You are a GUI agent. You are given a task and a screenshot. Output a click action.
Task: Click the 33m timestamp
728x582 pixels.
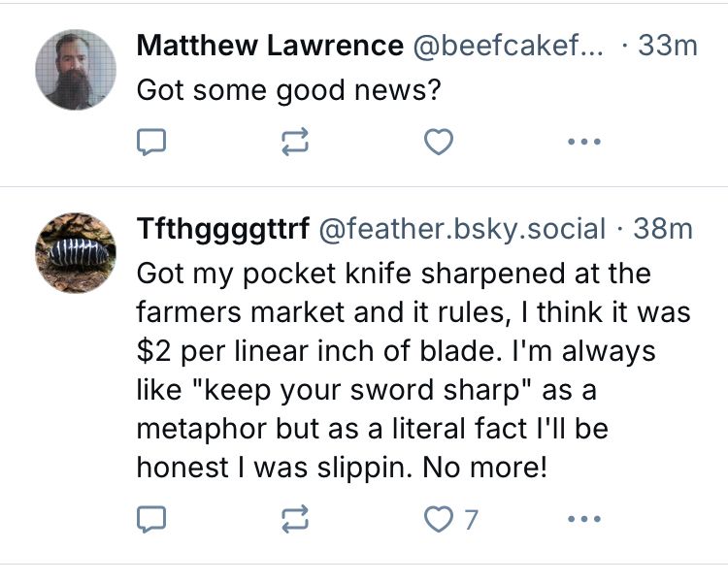pyautogui.click(x=668, y=45)
